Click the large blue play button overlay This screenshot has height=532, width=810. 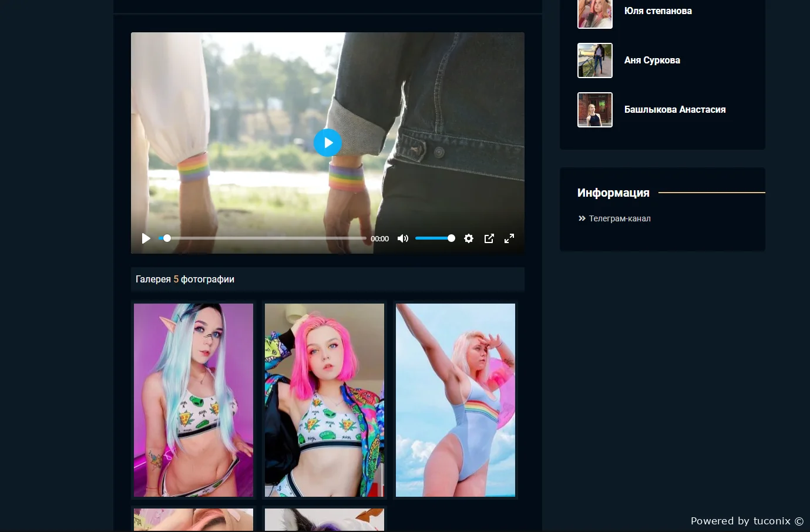[328, 143]
